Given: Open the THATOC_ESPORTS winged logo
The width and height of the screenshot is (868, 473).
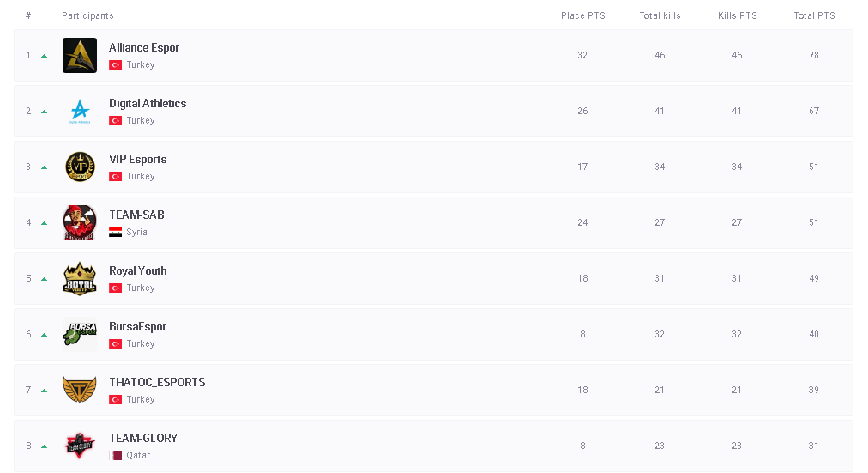Looking at the screenshot, I should (80, 391).
